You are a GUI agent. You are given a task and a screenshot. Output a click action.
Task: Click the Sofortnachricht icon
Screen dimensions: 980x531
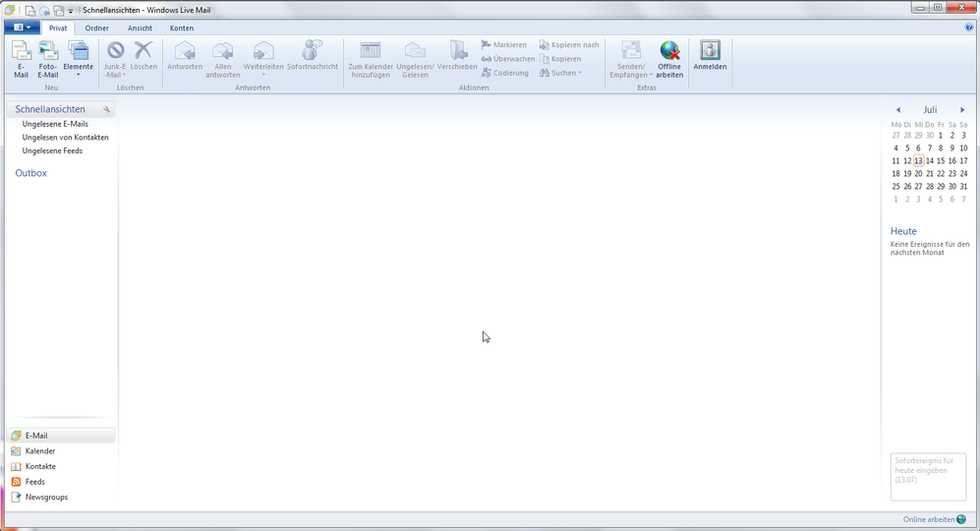coord(313,50)
